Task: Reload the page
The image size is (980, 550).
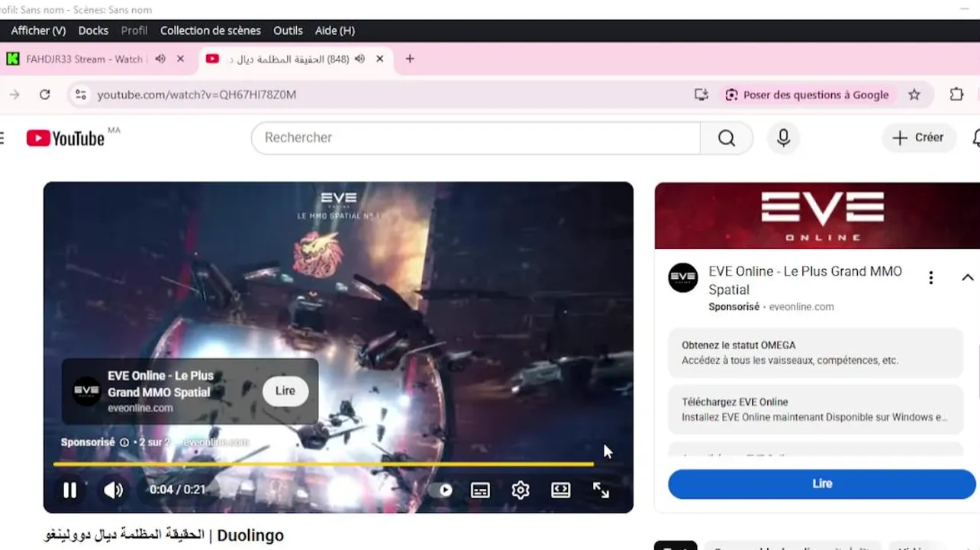Action: click(45, 95)
